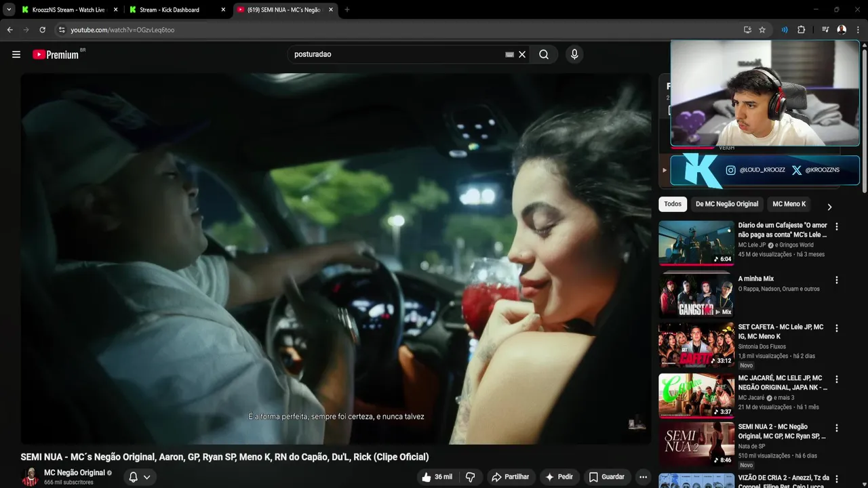The image size is (868, 488).
Task: Click the MC Lele JP channel name
Action: pos(751,245)
